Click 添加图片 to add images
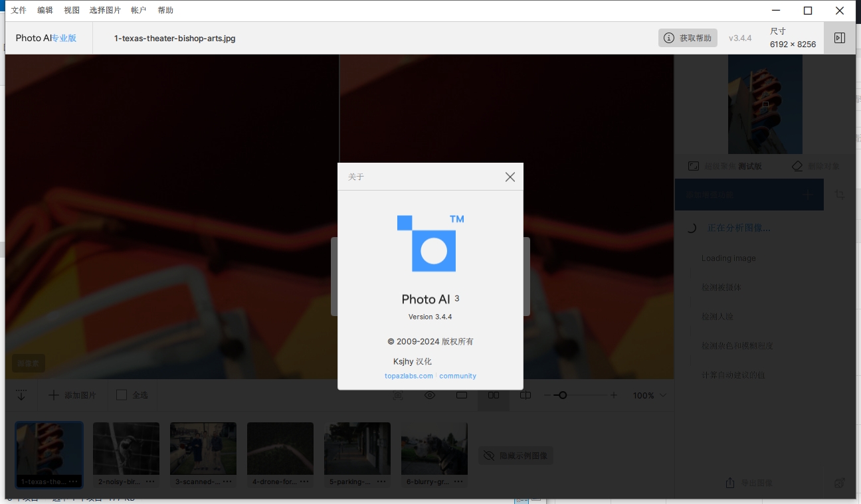The width and height of the screenshot is (861, 504). pos(72,395)
